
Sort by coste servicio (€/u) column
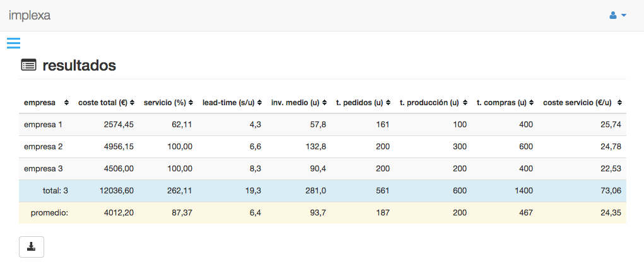[582, 102]
